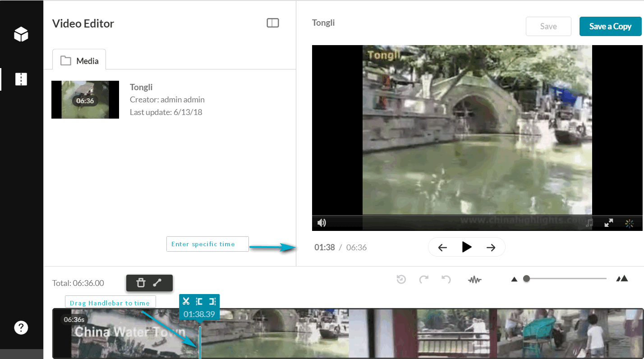The image size is (644, 359).
Task: Click the timeline zoom slider handle
Action: 526,279
